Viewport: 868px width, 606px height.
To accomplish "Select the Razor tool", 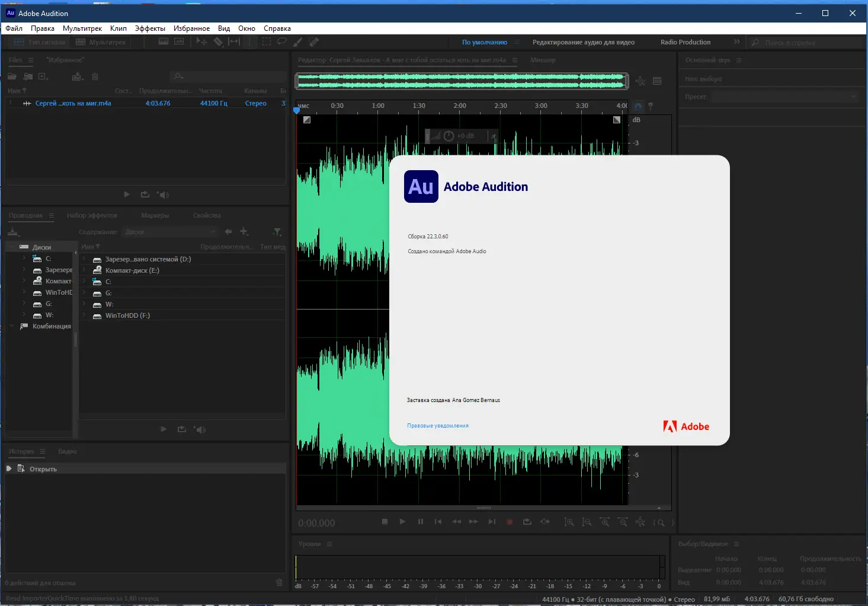I will tap(219, 42).
